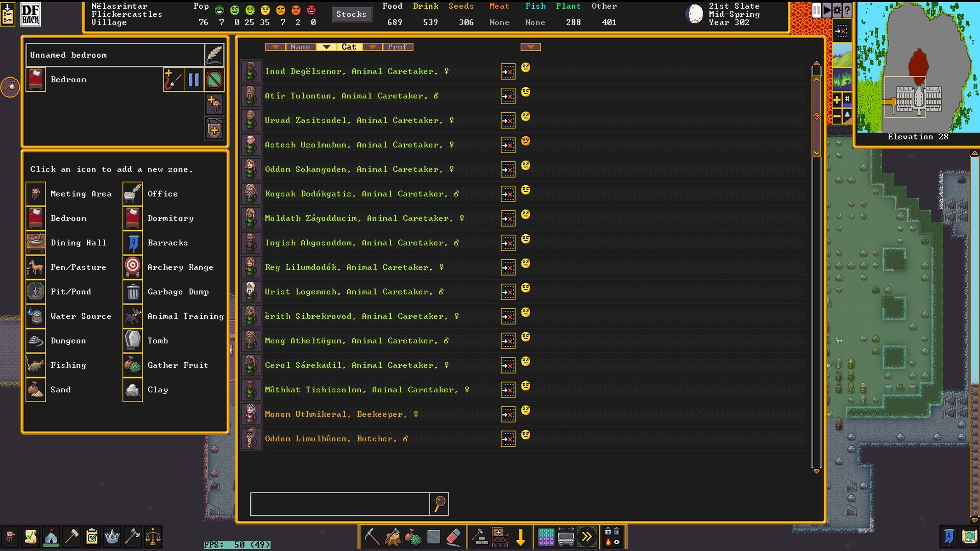This screenshot has width=980, height=551.
Task: Add a Pen/Pasture zone
Action: pos(36,267)
